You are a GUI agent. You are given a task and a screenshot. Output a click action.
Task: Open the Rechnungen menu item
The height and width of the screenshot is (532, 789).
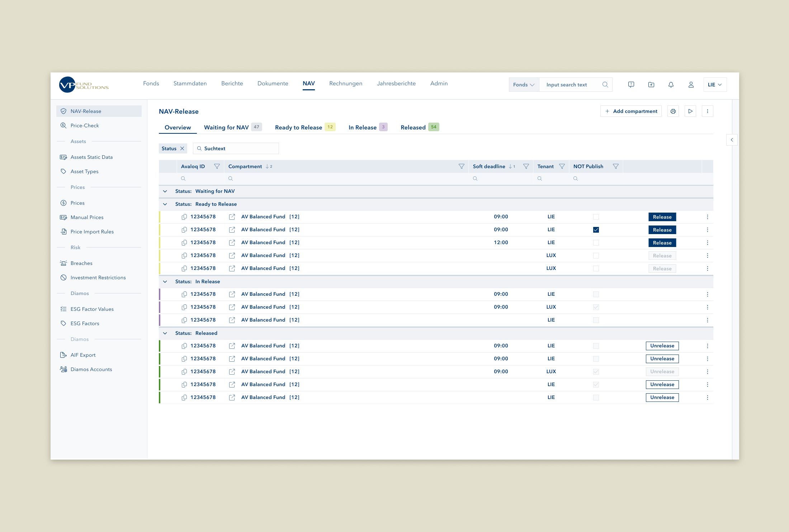tap(345, 84)
